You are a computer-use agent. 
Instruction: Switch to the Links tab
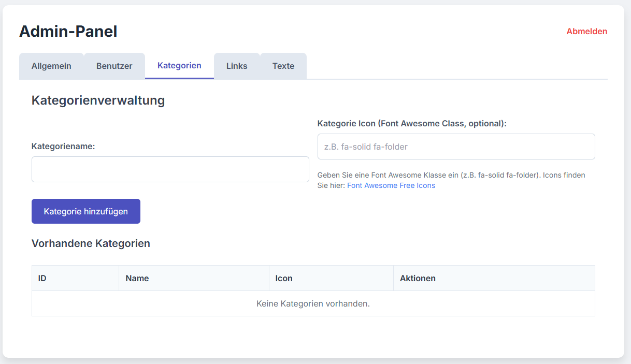pyautogui.click(x=237, y=65)
